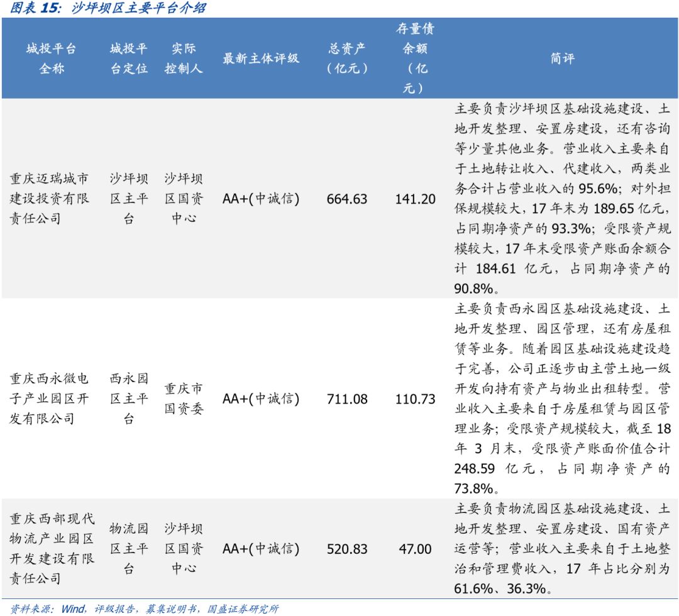Click the title 图表 15: 沙坪坝区主要平台介绍
Image resolution: width=679 pixels, height=616 pixels.
point(108,8)
